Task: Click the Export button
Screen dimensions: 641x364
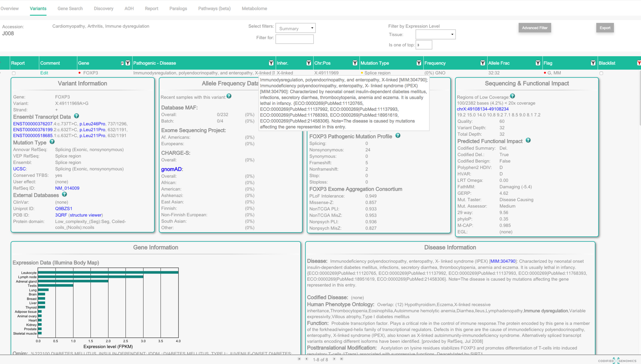Action: [x=605, y=28]
